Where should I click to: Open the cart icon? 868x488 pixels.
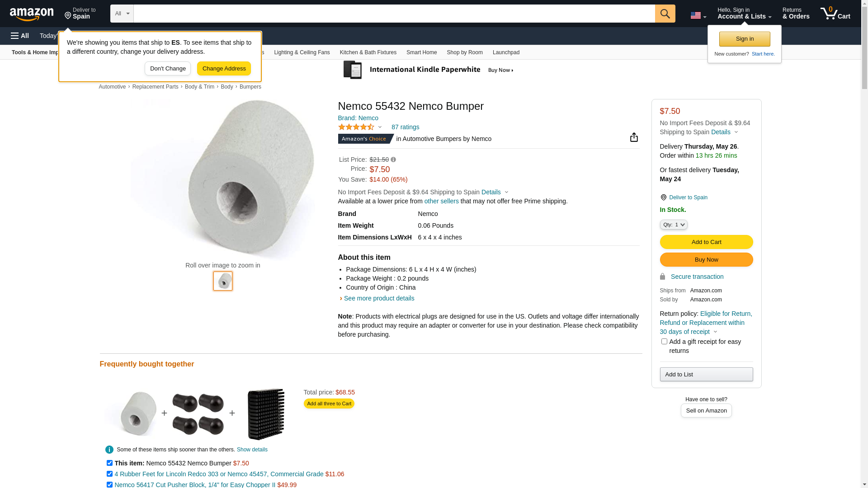tap(835, 14)
